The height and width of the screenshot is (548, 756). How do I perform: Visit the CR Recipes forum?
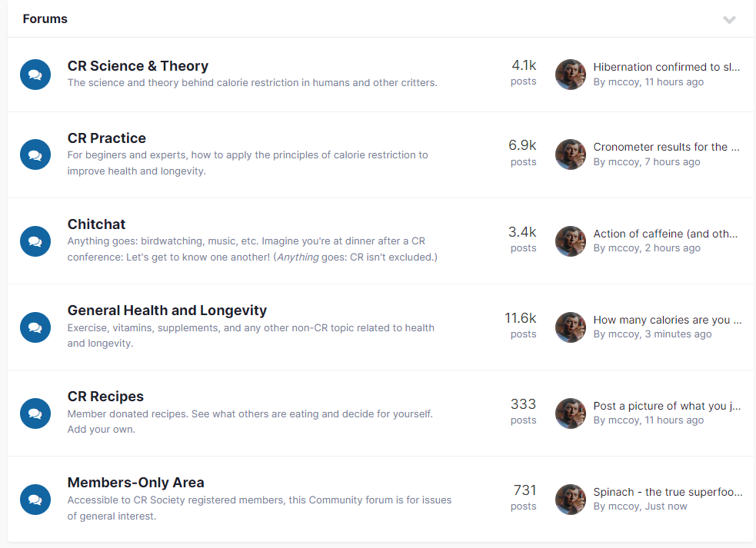pyautogui.click(x=105, y=397)
